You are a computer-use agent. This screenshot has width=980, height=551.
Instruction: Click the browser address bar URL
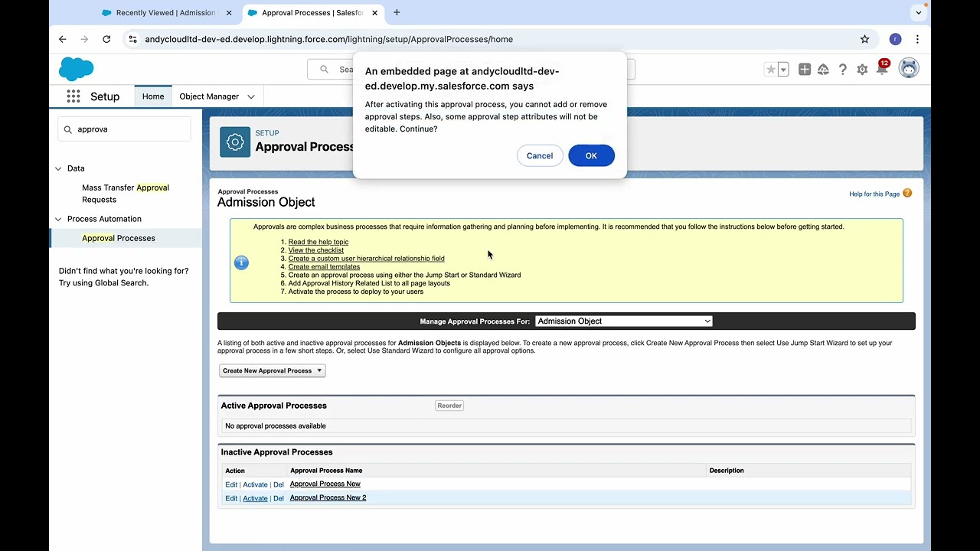[329, 39]
